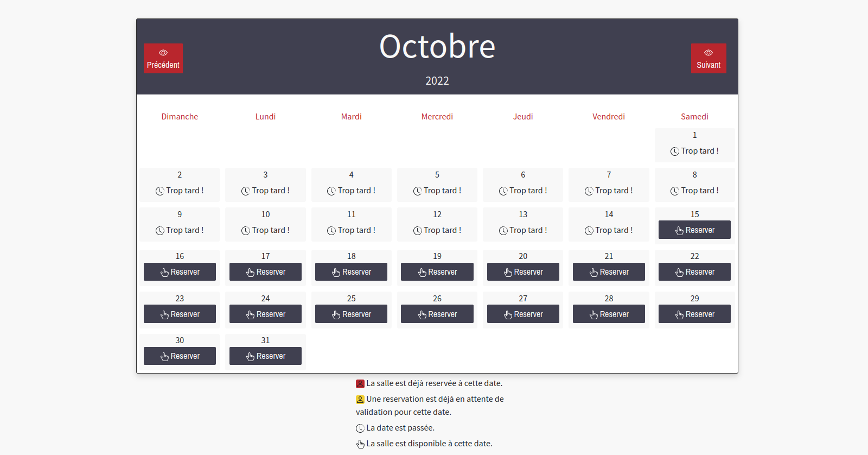Click the clock icon on October 1

point(674,151)
